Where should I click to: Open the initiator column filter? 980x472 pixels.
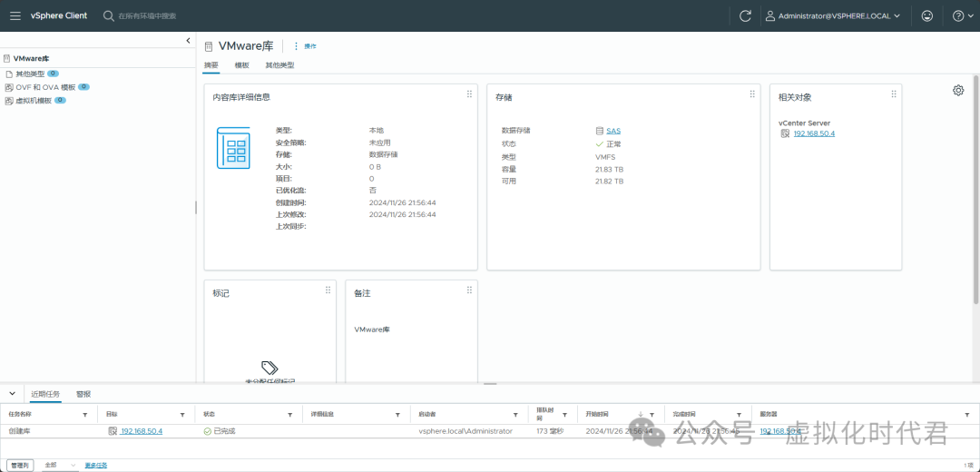[x=515, y=415]
